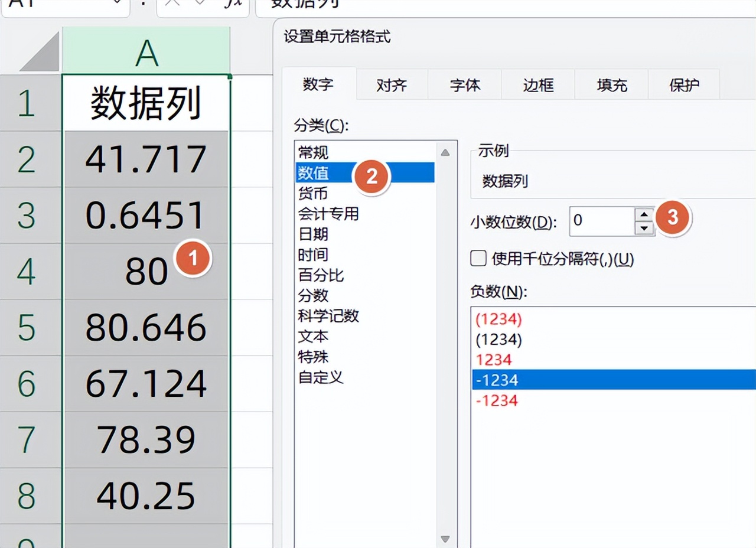Select the 日期 category
The image size is (756, 548).
pyautogui.click(x=365, y=234)
